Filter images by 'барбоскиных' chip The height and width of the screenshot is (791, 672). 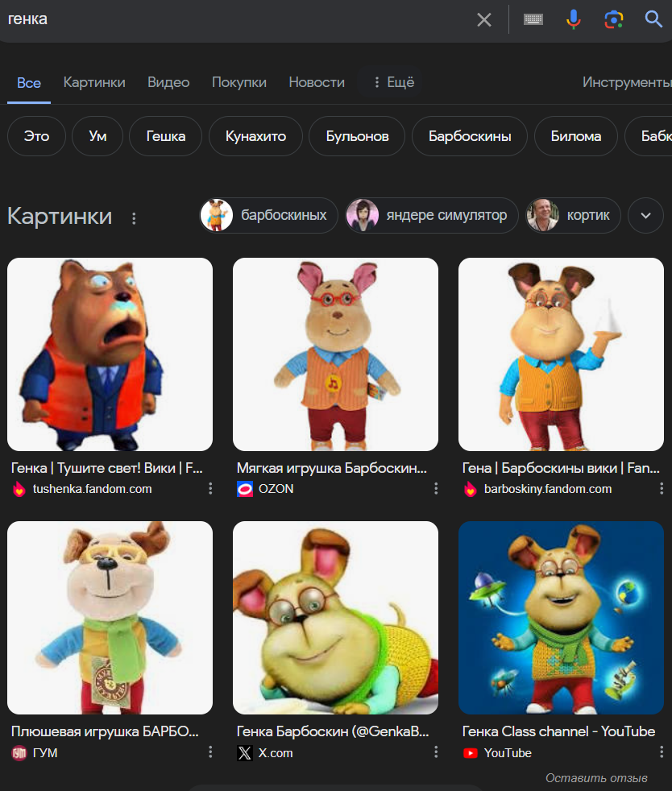pyautogui.click(x=268, y=215)
